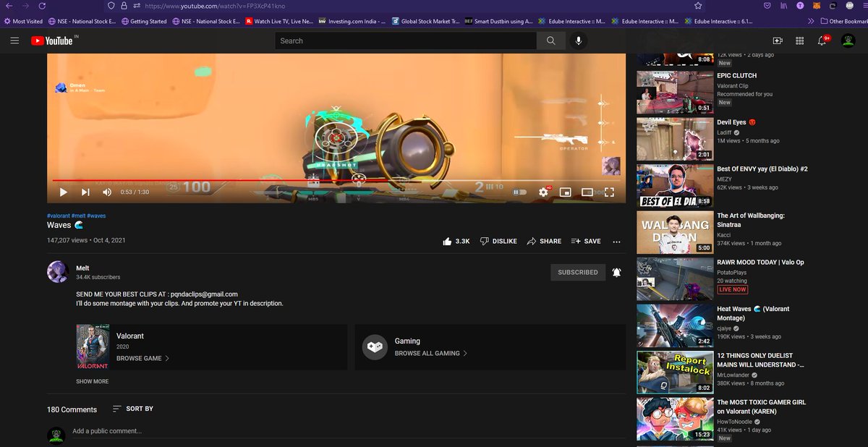Focus the YouTube search box
This screenshot has width=868, height=447.
click(x=405, y=41)
